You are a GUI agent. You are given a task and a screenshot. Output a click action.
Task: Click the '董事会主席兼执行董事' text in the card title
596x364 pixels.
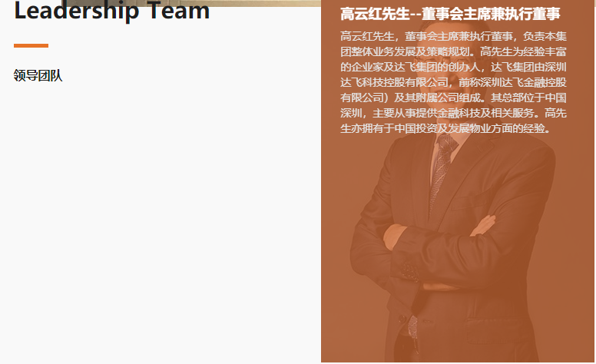point(491,14)
